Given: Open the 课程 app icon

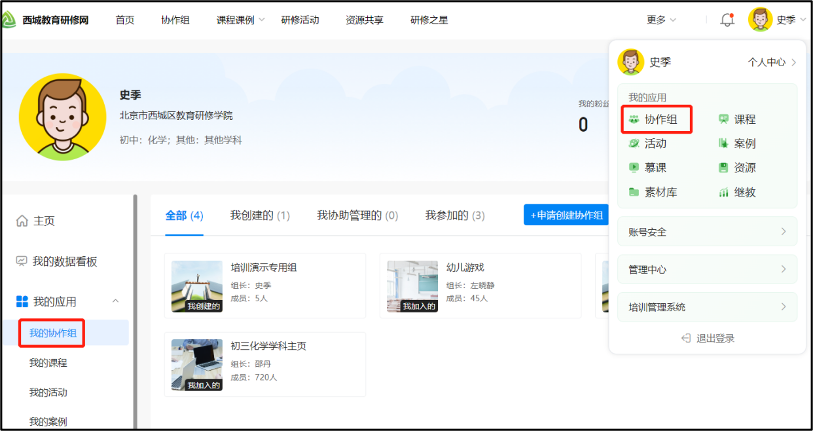Looking at the screenshot, I should tap(723, 120).
